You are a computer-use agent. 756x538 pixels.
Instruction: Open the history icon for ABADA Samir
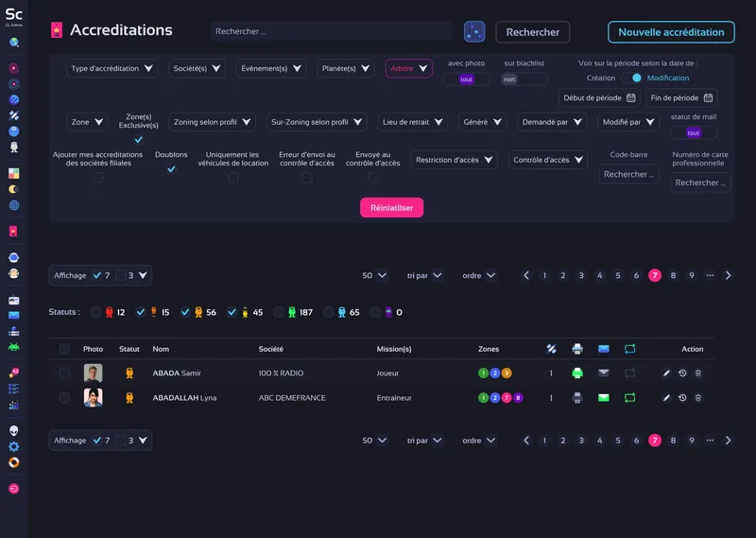(x=682, y=373)
